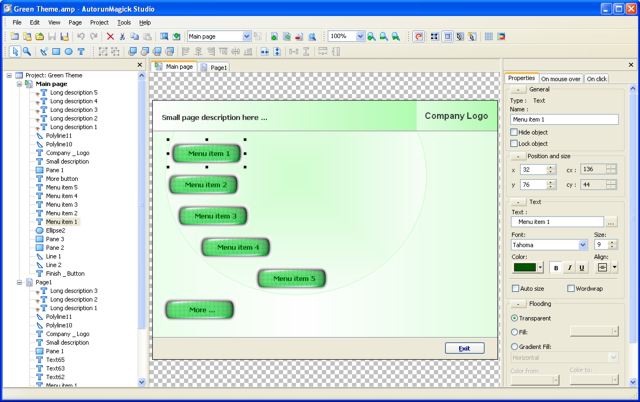The height and width of the screenshot is (402, 640).
Task: Select the Transparent flooding radio button
Action: pyautogui.click(x=514, y=318)
